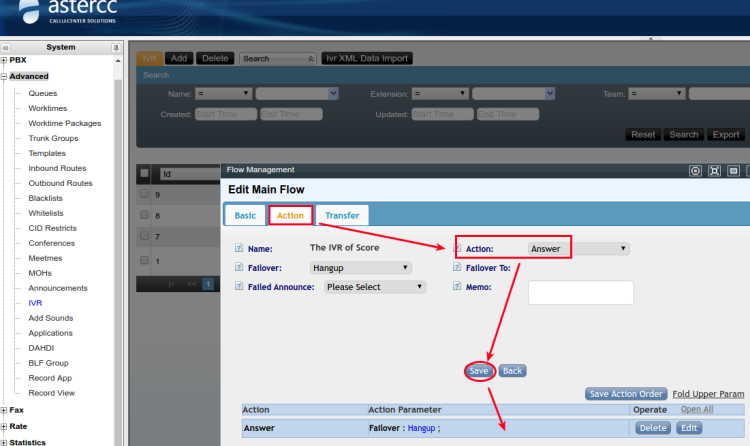Click inside the Memo text box
The height and width of the screenshot is (446, 750).
(580, 292)
